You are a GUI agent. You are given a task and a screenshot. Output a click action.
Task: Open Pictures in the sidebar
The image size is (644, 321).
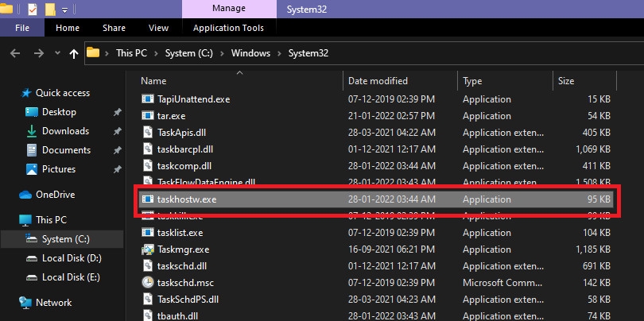coord(59,169)
